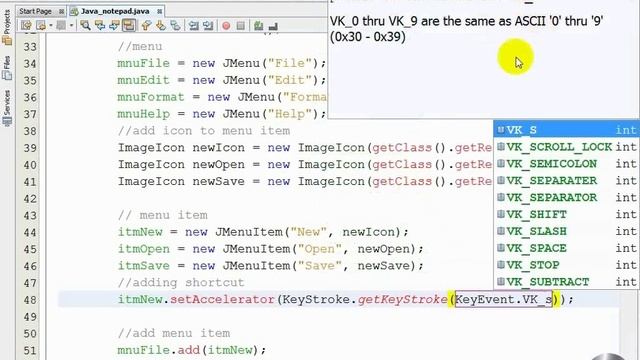Start macro recording red button
The width and height of the screenshot is (640, 360).
pos(226,26)
